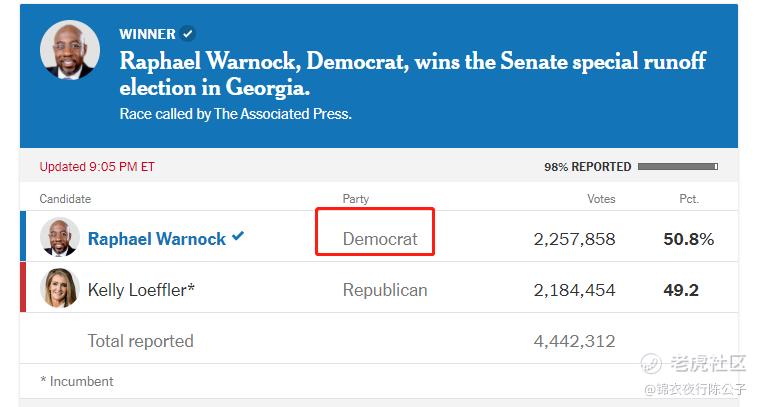This screenshot has height=407, width=761.
Task: Click the Republican party label
Action: click(385, 290)
